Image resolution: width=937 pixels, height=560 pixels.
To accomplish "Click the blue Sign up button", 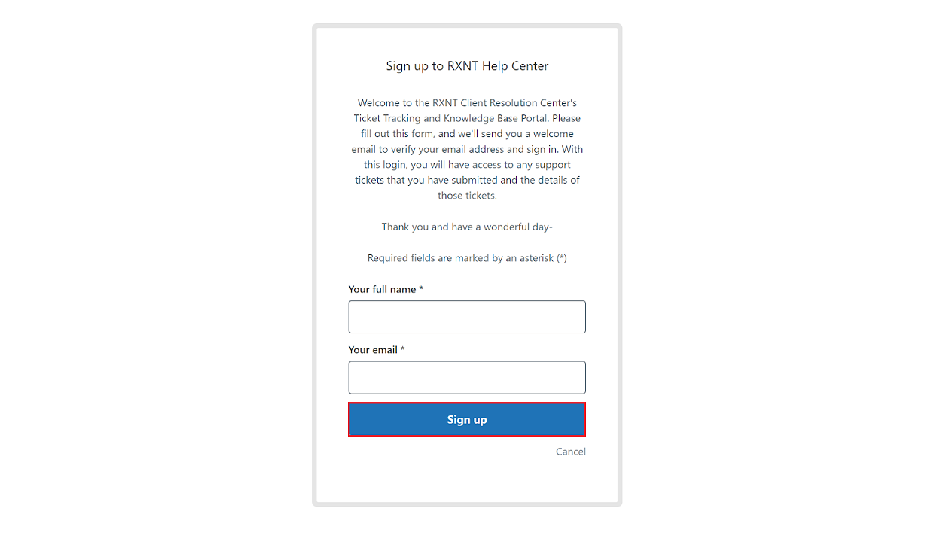I will (467, 420).
